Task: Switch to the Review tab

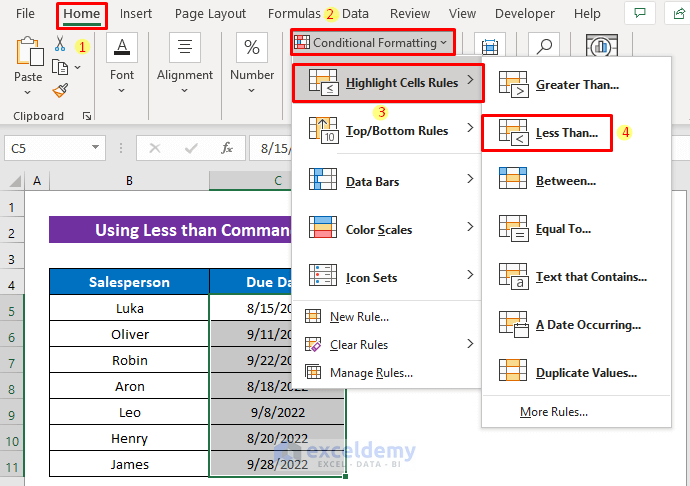Action: [x=410, y=14]
